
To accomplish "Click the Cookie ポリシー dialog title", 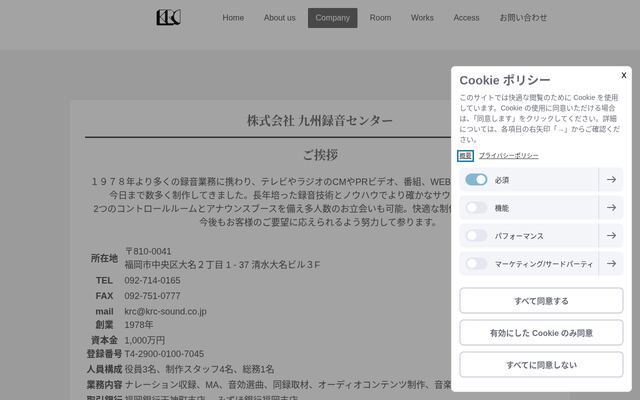I will [x=505, y=80].
